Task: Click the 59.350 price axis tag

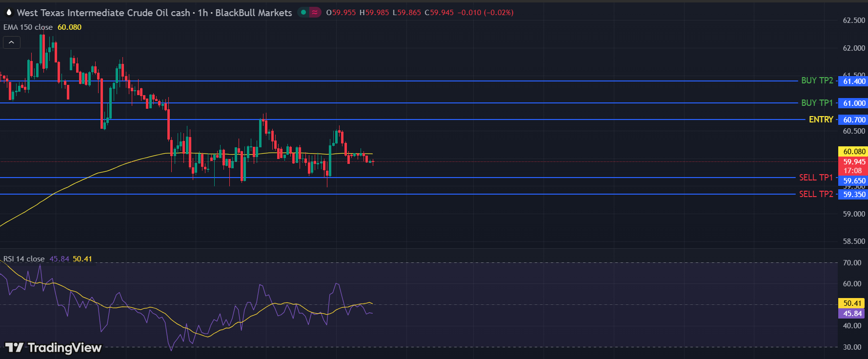Action: click(x=854, y=195)
